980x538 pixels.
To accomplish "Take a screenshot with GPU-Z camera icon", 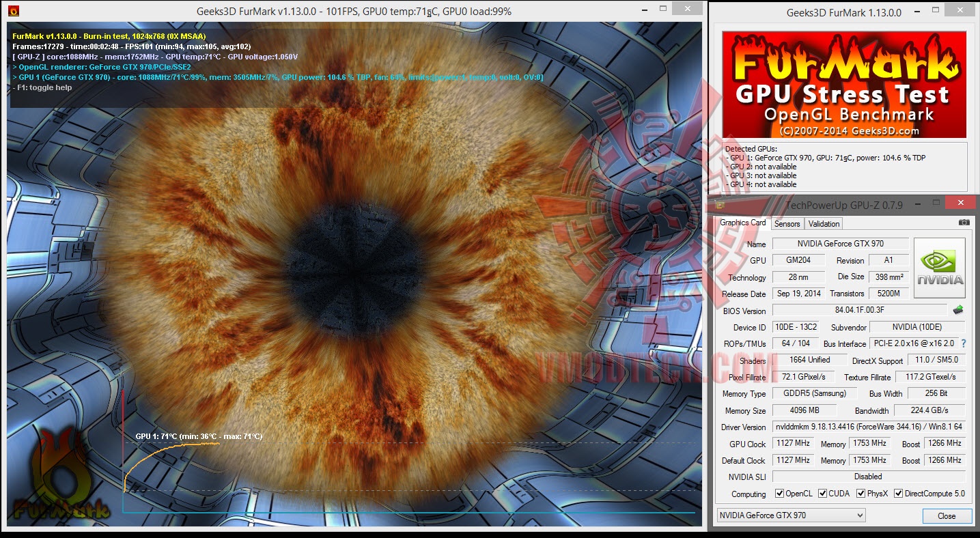I will [x=964, y=223].
